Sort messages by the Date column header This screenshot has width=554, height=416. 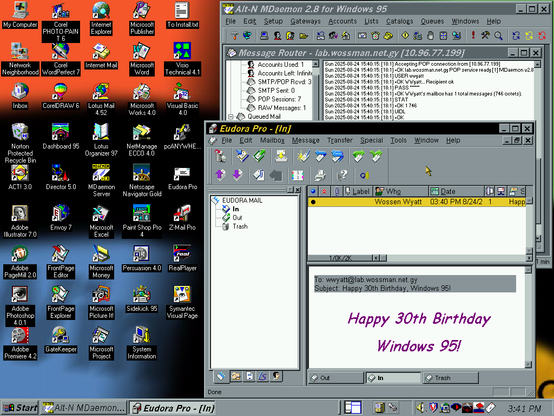(455, 191)
